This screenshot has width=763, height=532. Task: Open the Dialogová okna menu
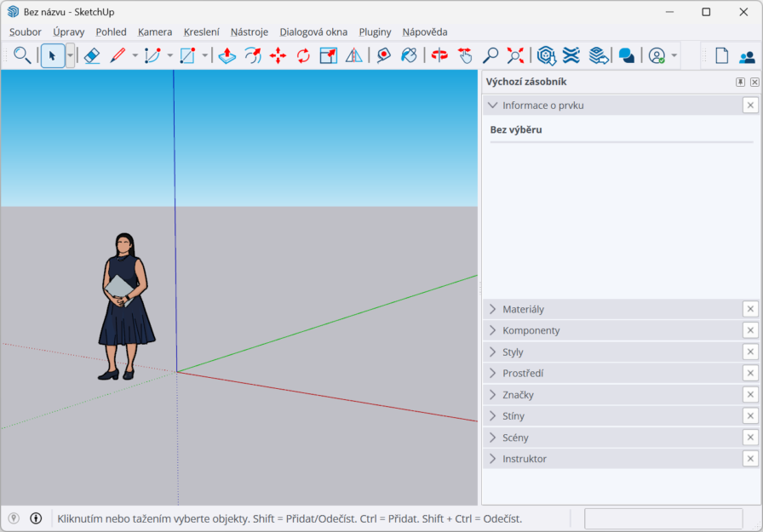click(313, 31)
